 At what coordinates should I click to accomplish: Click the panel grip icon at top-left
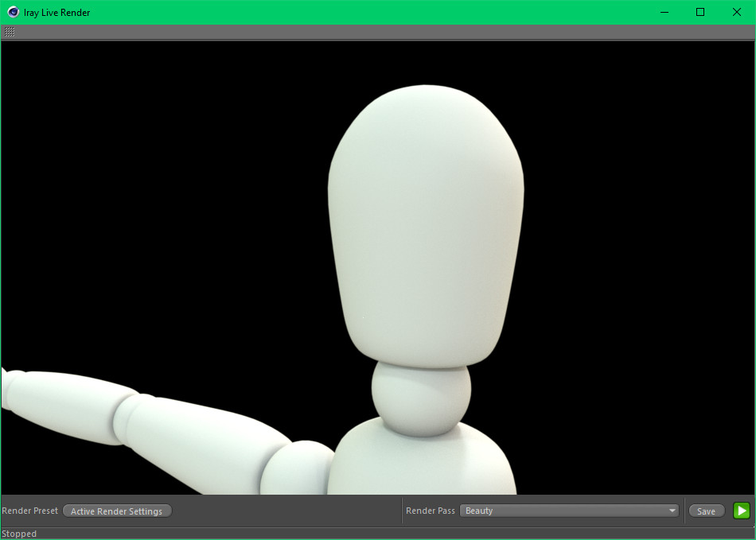(x=10, y=32)
